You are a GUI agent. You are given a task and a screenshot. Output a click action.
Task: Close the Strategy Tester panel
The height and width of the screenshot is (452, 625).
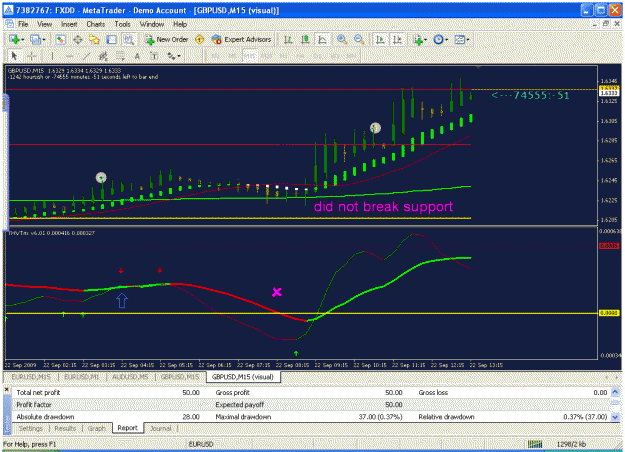click(6, 390)
